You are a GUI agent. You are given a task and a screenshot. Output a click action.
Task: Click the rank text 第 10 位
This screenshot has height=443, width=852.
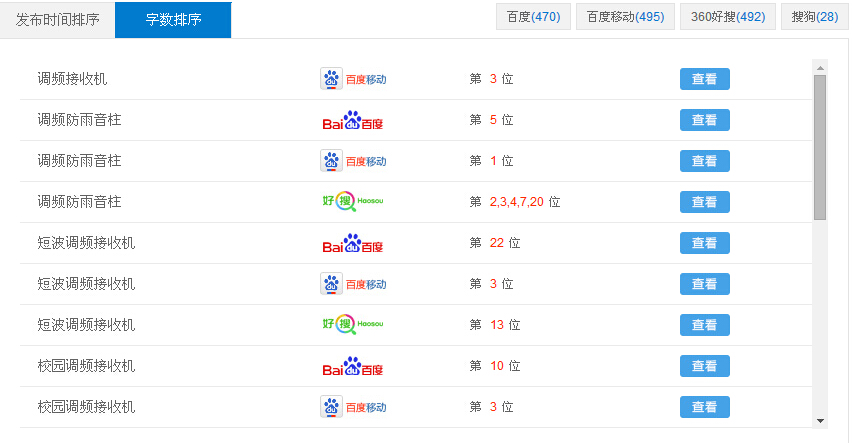(494, 366)
